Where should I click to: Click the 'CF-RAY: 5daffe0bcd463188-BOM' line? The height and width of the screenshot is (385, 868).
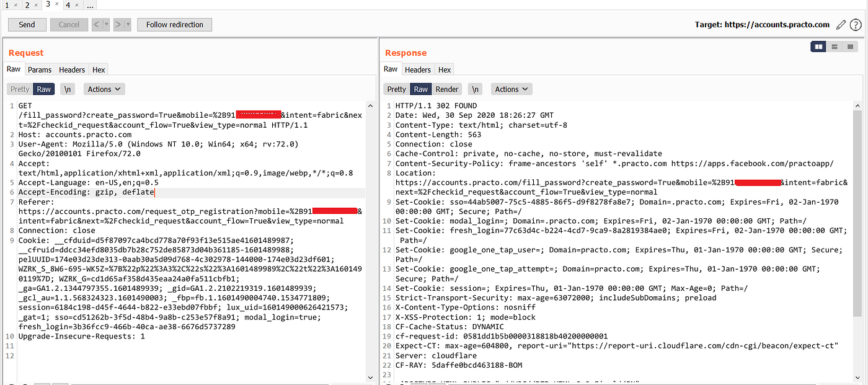459,366
